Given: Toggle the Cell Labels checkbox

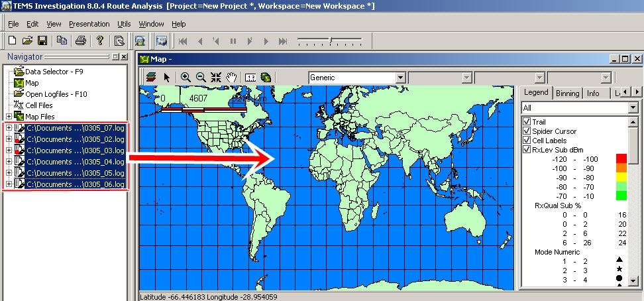Looking at the screenshot, I should [x=527, y=140].
